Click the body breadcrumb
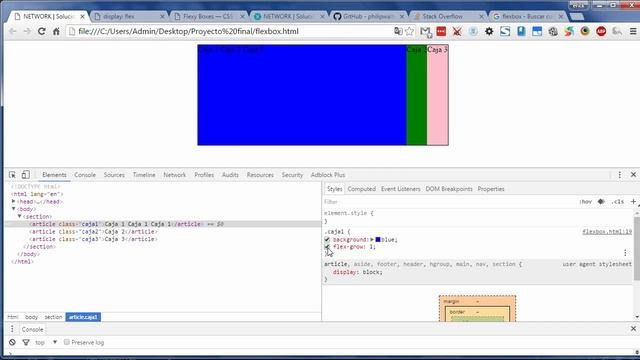 (31, 317)
